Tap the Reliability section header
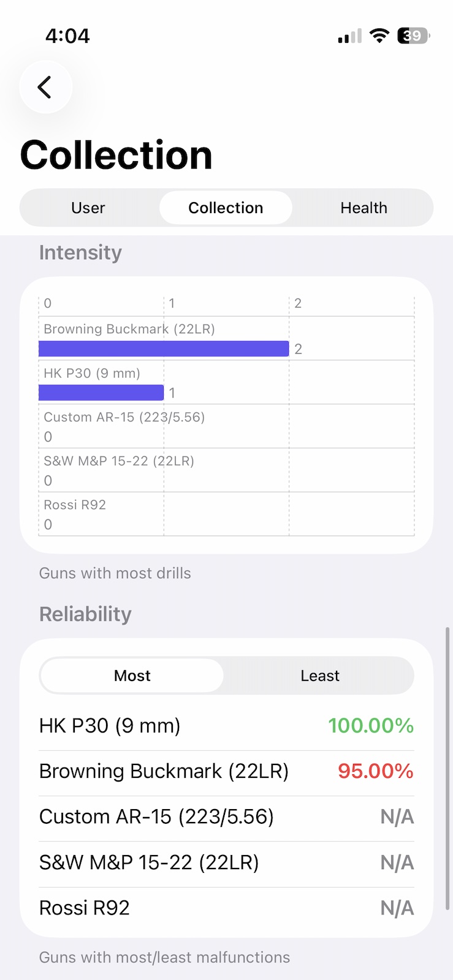Viewport: 453px width, 980px height. click(85, 614)
